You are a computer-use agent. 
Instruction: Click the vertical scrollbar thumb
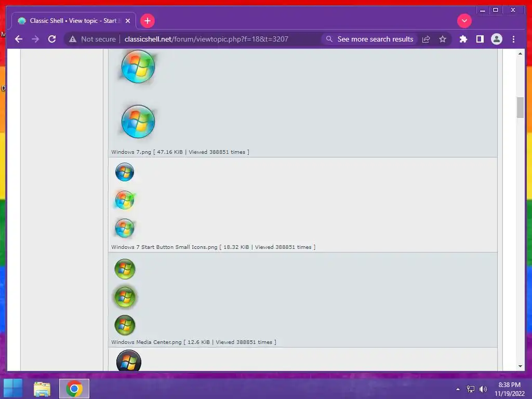520,107
